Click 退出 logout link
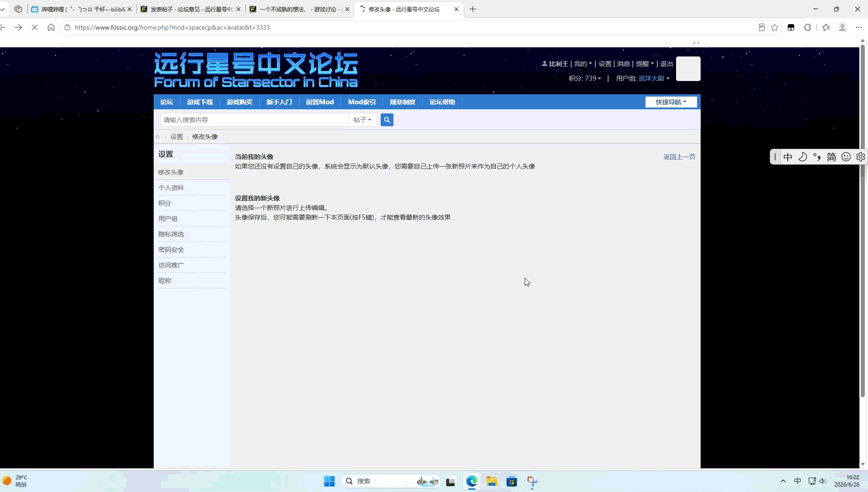868x492 pixels. pyautogui.click(x=666, y=64)
